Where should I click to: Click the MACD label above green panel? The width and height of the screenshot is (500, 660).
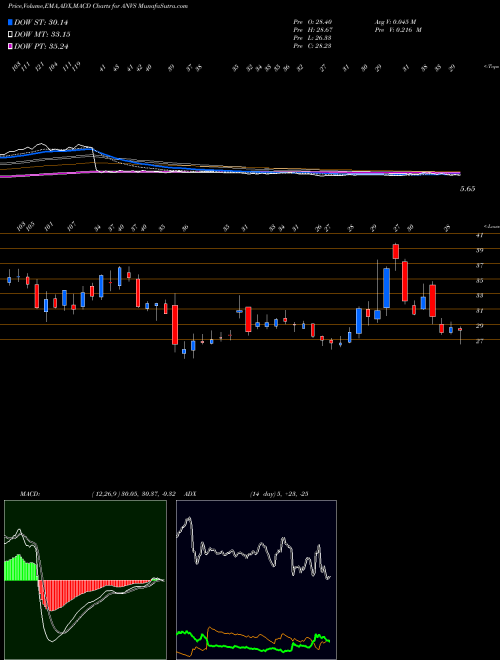pyautogui.click(x=30, y=494)
